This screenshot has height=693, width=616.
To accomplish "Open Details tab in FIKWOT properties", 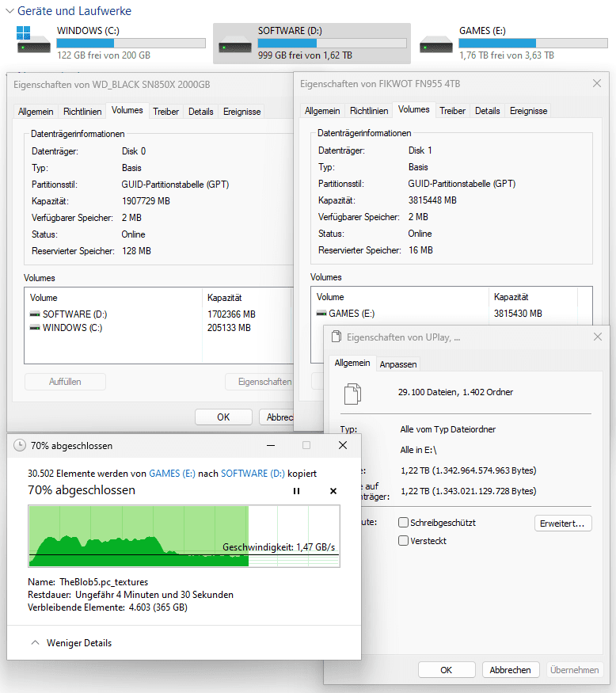I will coord(488,111).
